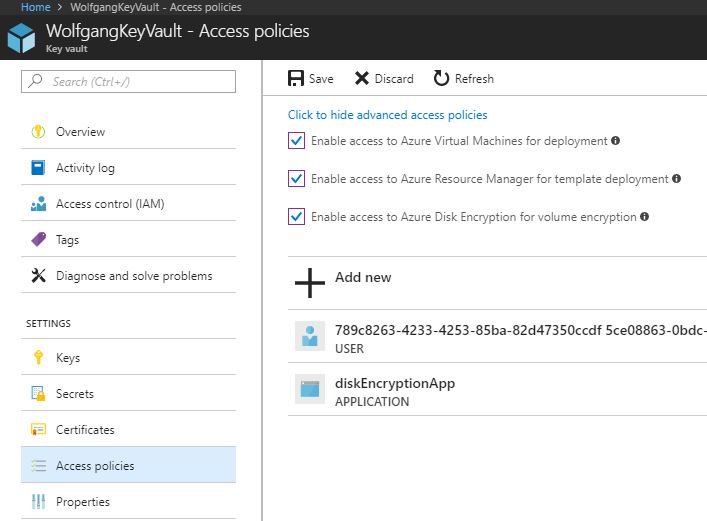The image size is (707, 521).
Task: Click the yellow Keys icon
Action: (38, 357)
